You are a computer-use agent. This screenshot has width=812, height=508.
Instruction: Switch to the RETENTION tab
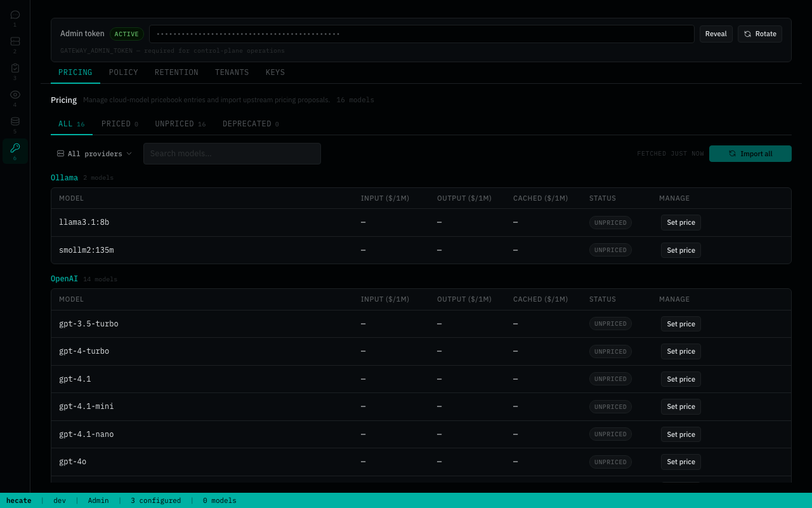coord(176,72)
